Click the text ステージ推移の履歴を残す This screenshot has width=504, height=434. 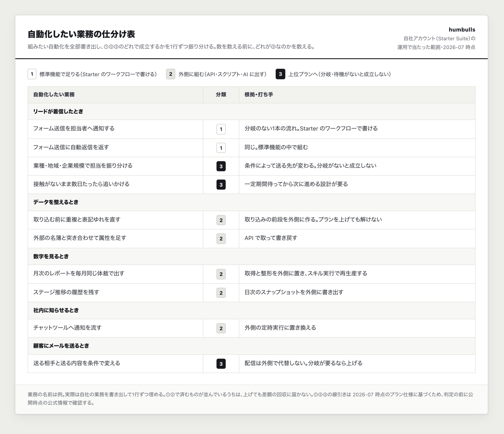pos(66,292)
